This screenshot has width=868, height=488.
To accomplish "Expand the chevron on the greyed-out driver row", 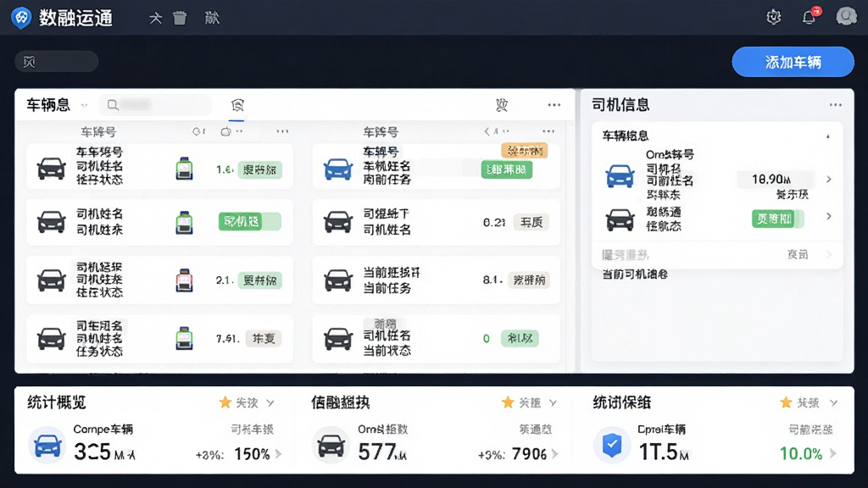I will (829, 254).
